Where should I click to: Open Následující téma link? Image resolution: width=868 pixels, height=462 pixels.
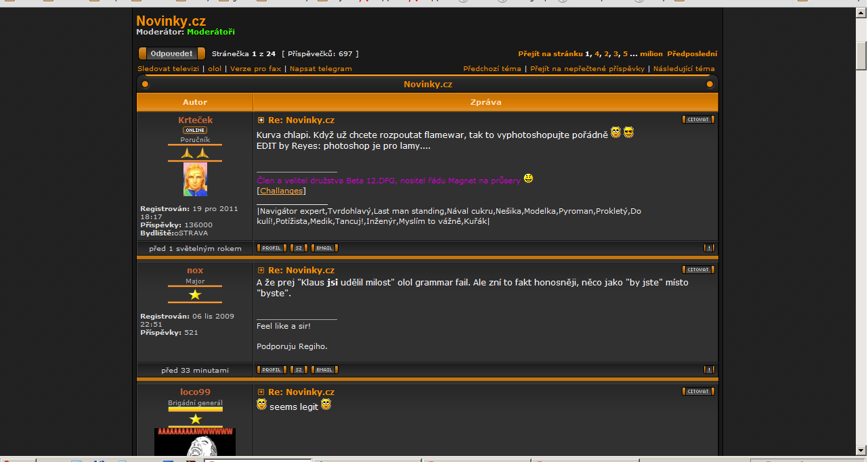pos(683,69)
